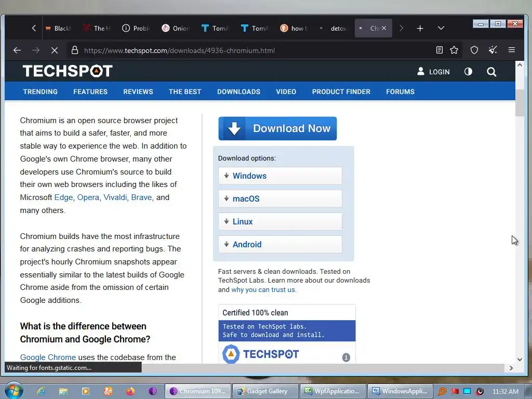Click the page scrollbar up arrow

coord(520,65)
